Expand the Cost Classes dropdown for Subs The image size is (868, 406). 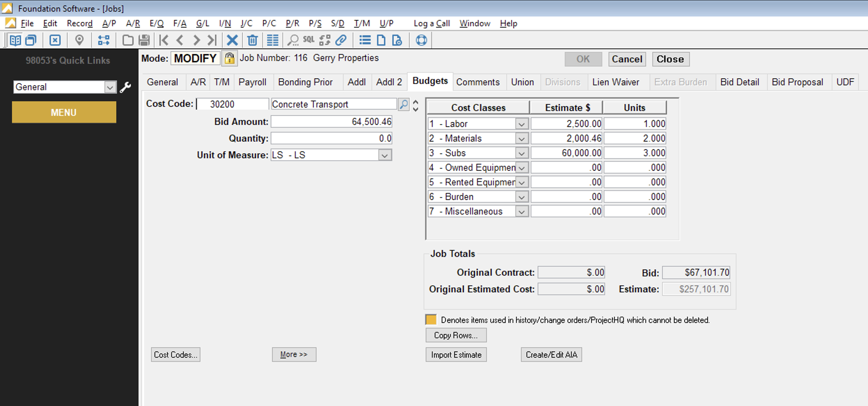[520, 153]
